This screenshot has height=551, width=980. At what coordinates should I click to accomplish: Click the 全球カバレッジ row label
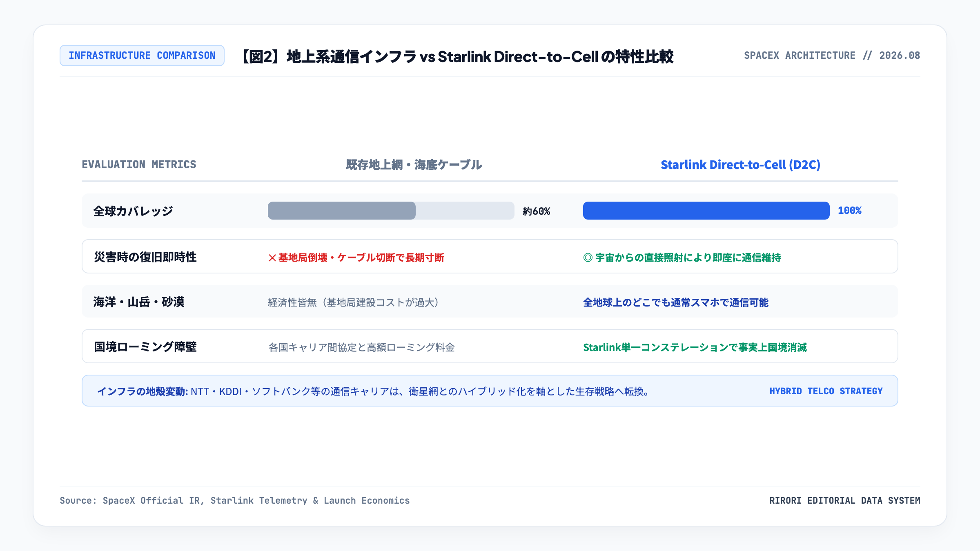(133, 211)
